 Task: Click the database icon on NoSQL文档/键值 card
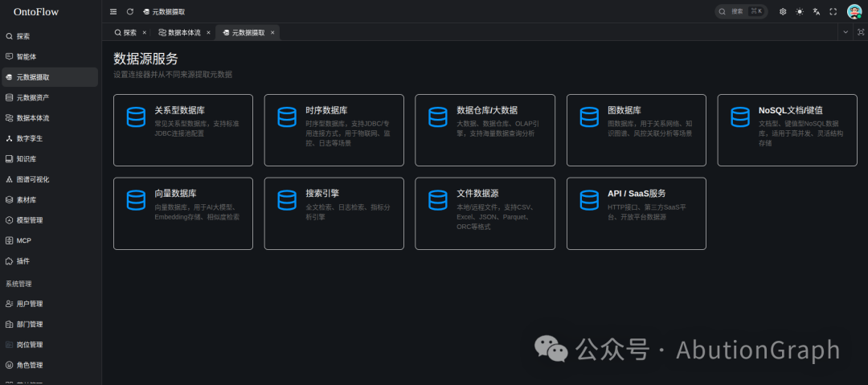[740, 117]
